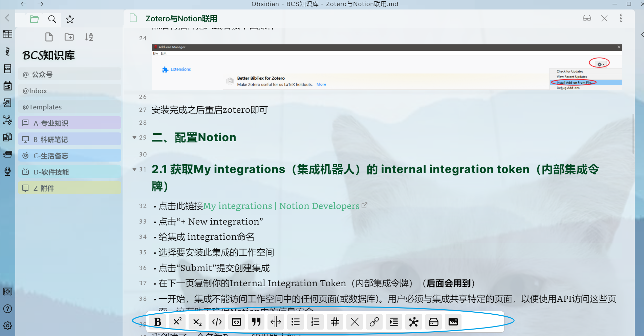Insert a numbered list from the toolbar

coord(315,322)
